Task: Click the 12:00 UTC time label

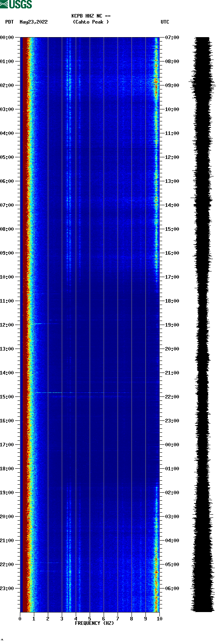Action: click(172, 157)
